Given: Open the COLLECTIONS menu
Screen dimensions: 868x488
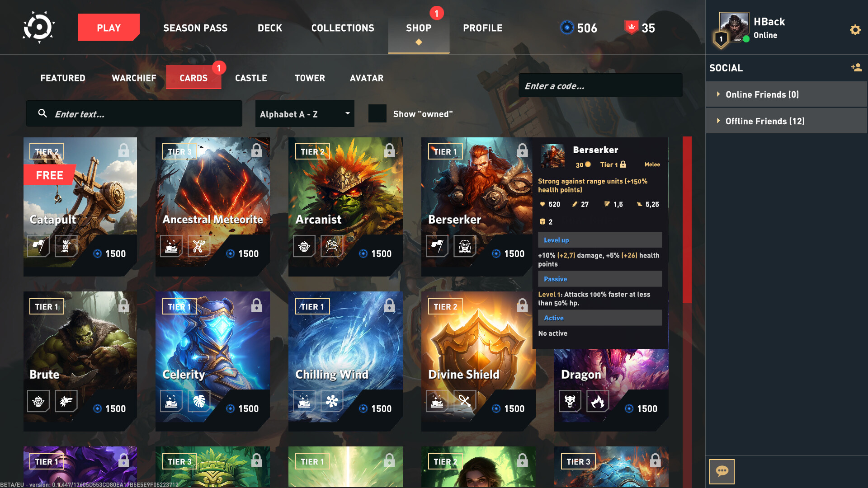Looking at the screenshot, I should [343, 28].
